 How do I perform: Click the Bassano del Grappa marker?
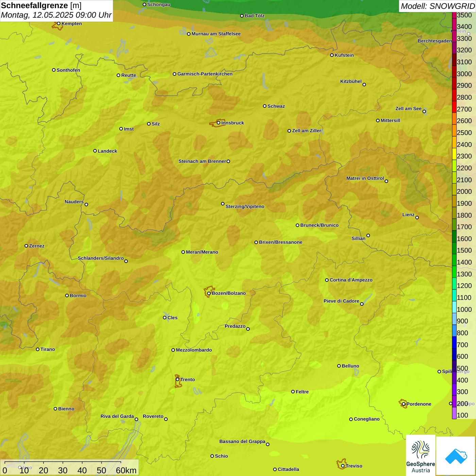coord(268,444)
